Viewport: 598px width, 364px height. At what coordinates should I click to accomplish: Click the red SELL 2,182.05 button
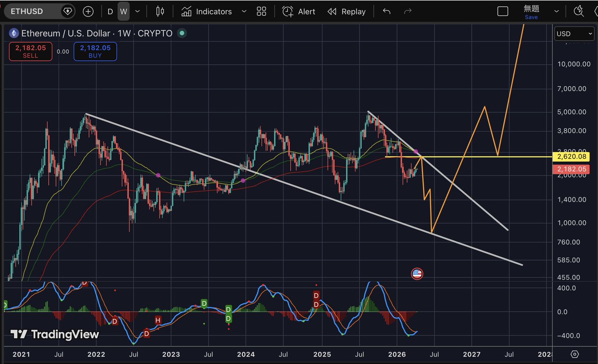click(x=30, y=51)
